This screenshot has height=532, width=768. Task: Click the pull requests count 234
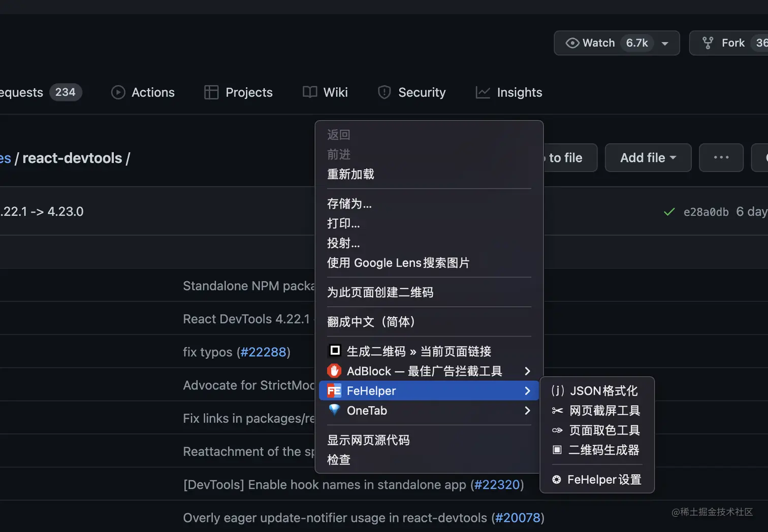66,92
